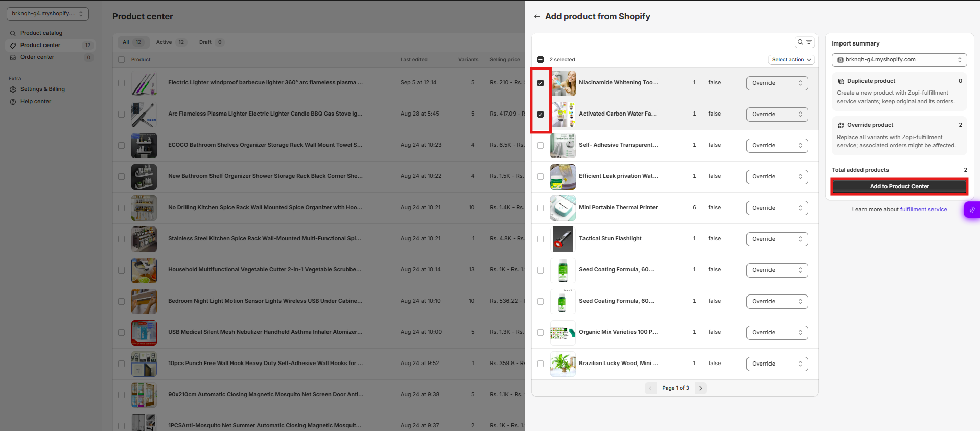The image size is (980, 431).
Task: Open the search and filter icon button
Action: [x=804, y=42]
